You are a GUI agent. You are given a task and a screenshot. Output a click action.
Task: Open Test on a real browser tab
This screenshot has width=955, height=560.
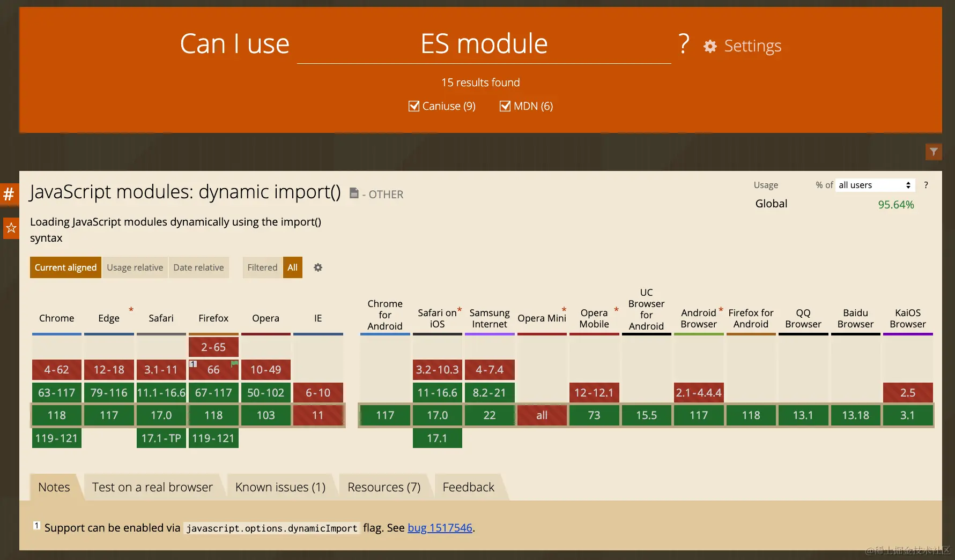tap(152, 487)
